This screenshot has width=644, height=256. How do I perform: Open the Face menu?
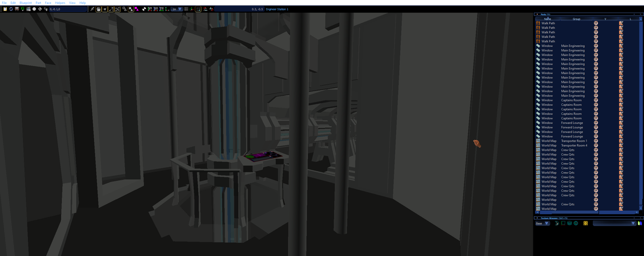click(x=48, y=3)
